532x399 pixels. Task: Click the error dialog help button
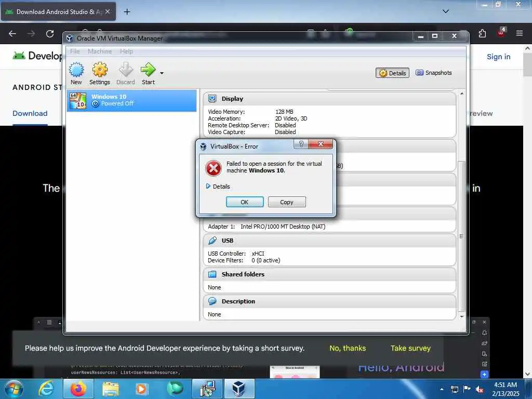pos(301,144)
